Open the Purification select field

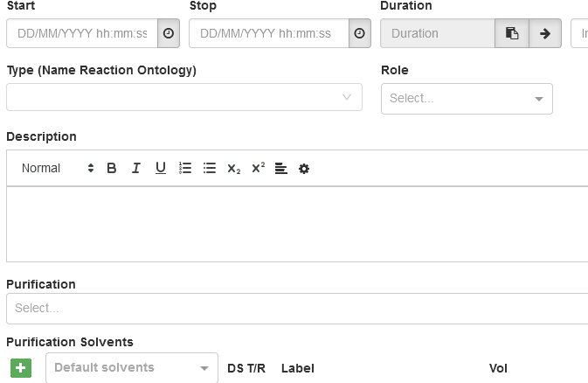tap(295, 308)
